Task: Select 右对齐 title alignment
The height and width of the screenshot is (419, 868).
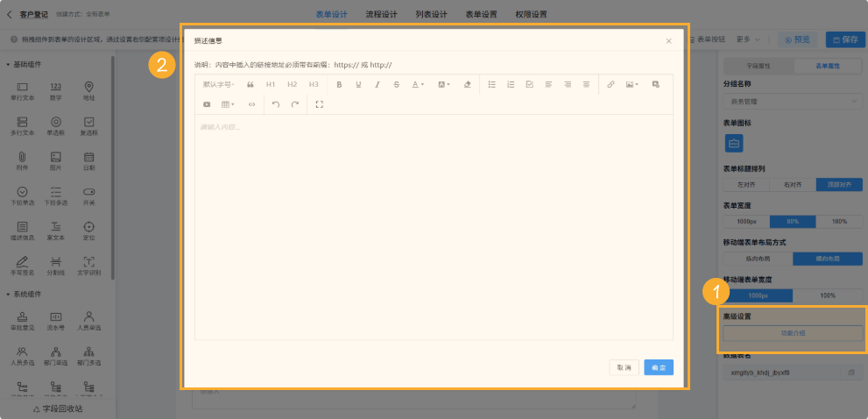Action: 793,185
